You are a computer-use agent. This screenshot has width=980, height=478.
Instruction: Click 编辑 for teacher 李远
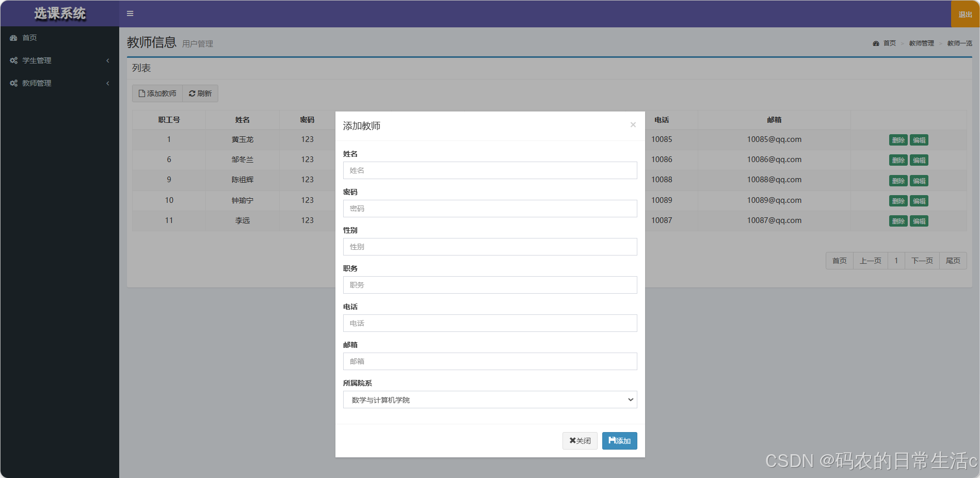tap(919, 220)
